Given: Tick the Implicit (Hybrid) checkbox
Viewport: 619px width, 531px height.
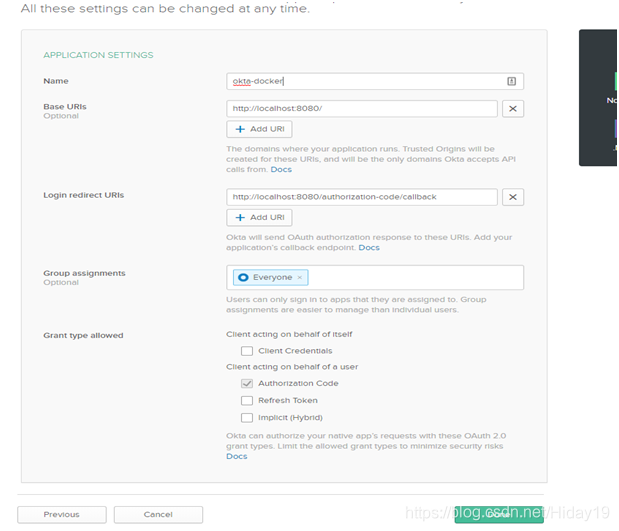Looking at the screenshot, I should [247, 417].
